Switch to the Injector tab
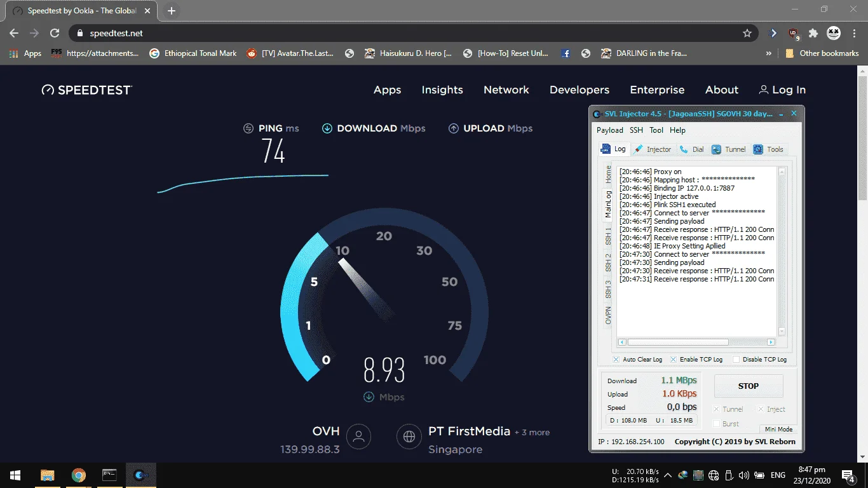Viewport: 868px width, 488px height. point(653,149)
